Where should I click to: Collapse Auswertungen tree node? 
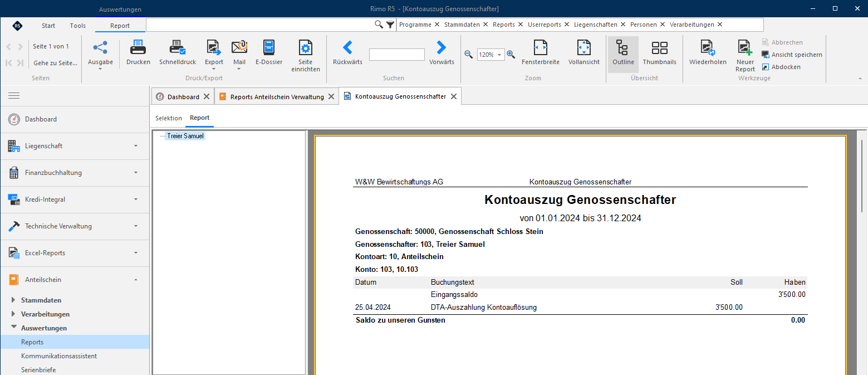pos(14,328)
